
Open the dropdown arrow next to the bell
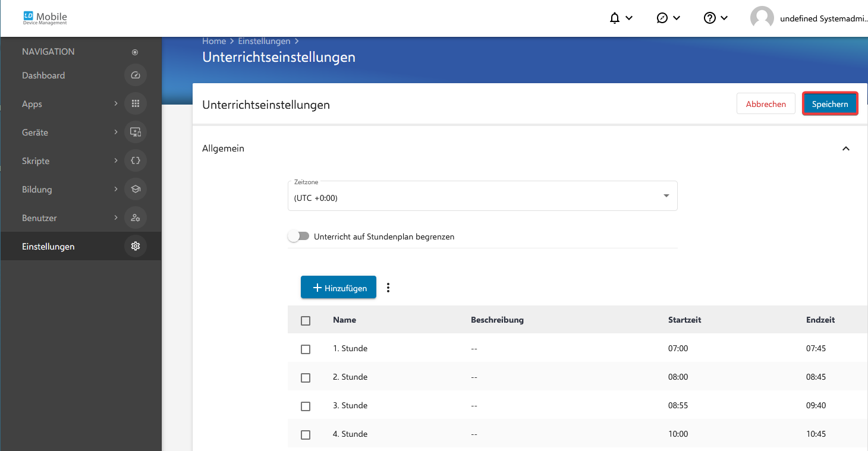(629, 18)
